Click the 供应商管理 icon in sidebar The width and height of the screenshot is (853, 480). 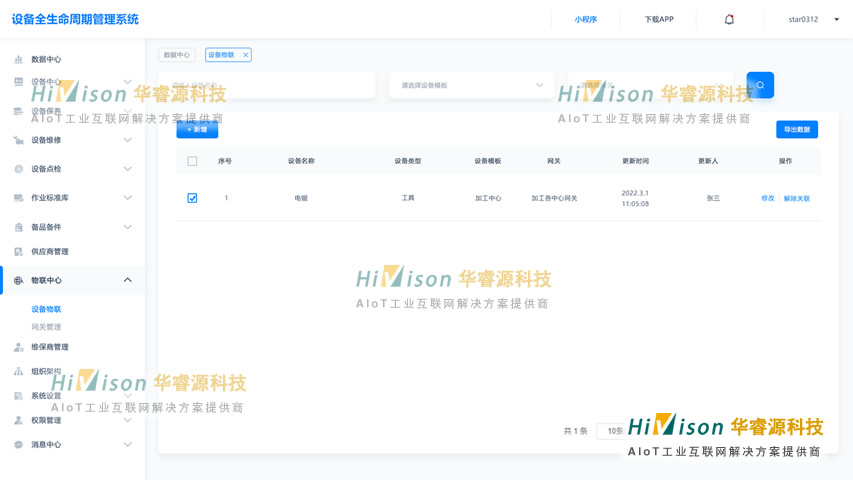pos(18,251)
